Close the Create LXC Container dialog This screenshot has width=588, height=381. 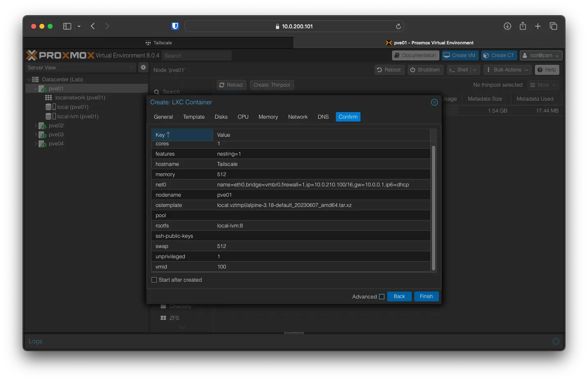click(434, 102)
